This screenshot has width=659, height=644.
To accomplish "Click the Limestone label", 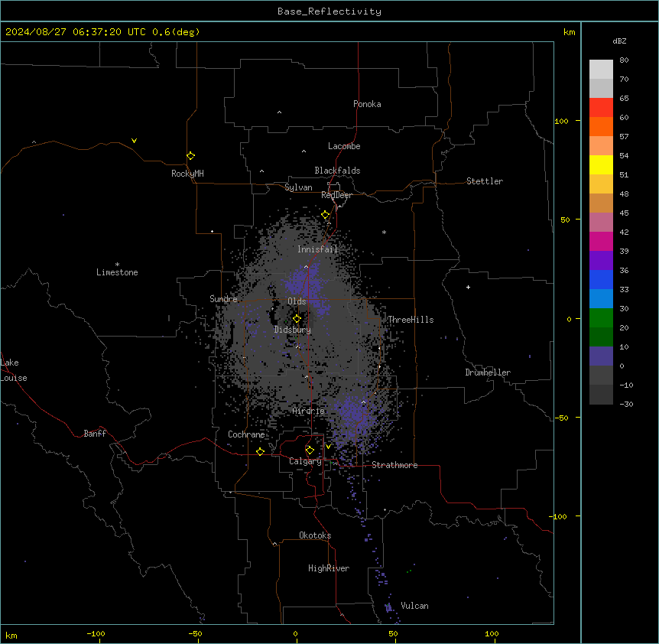I will (117, 272).
